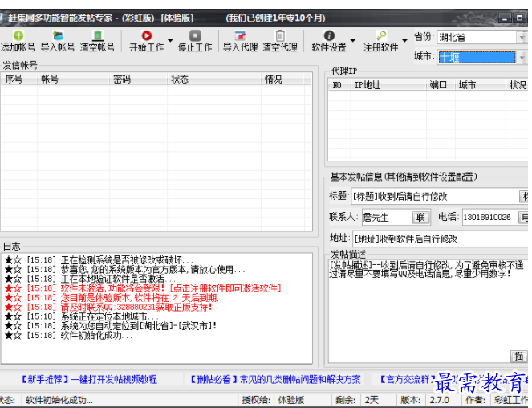Click the NO column header in proxy list
Screen dimensions: 532x408
[x=339, y=85]
